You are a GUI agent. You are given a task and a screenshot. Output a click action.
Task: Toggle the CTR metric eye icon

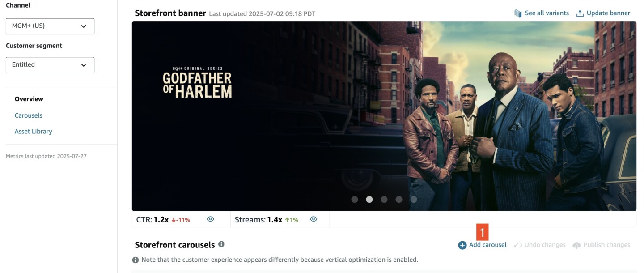tap(210, 219)
